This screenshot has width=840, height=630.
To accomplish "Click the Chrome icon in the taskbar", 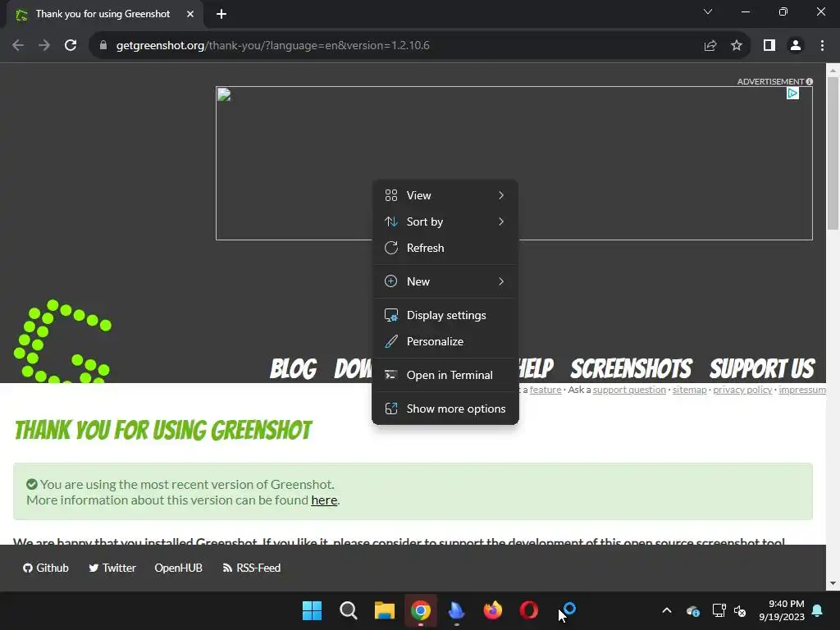I will tap(421, 610).
